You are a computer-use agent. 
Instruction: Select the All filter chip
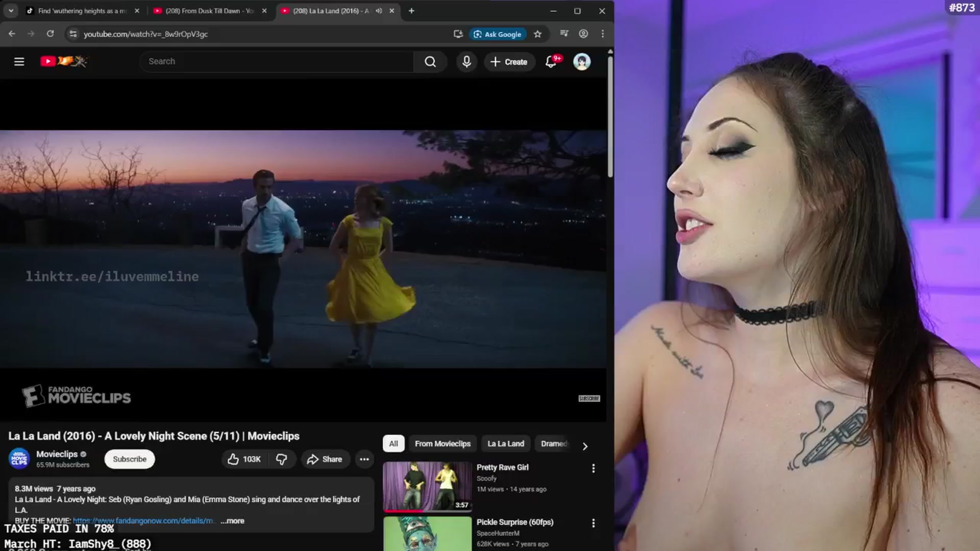click(394, 444)
